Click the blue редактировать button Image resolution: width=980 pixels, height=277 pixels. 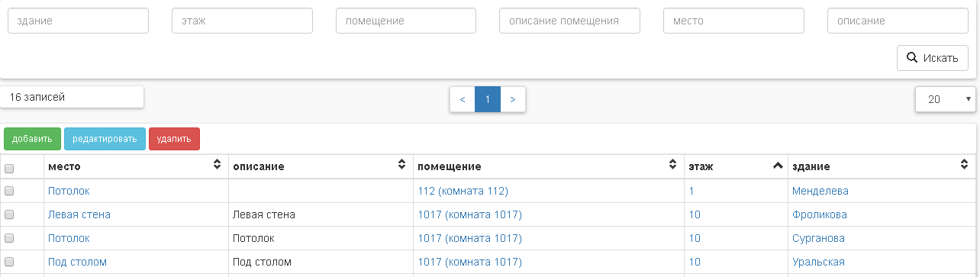(105, 139)
